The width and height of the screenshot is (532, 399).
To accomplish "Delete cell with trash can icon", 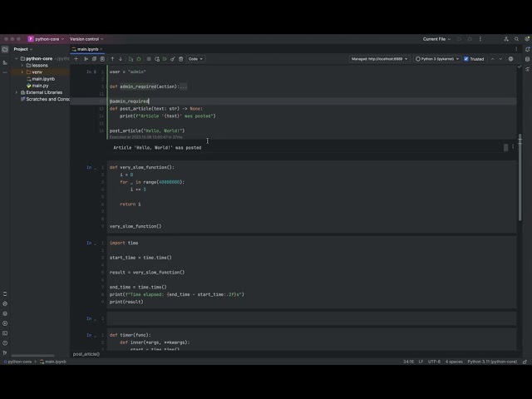I will [x=181, y=59].
